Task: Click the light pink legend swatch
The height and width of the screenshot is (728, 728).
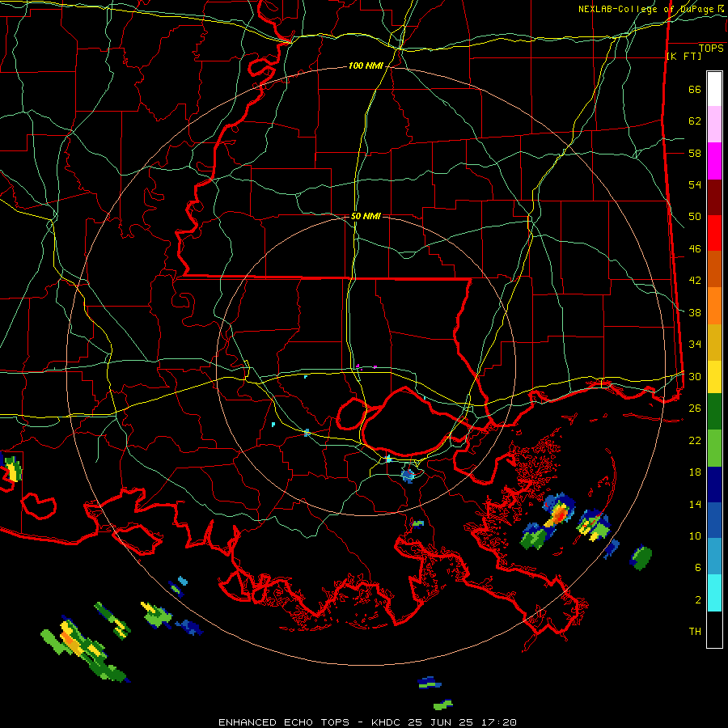Action: 714,124
